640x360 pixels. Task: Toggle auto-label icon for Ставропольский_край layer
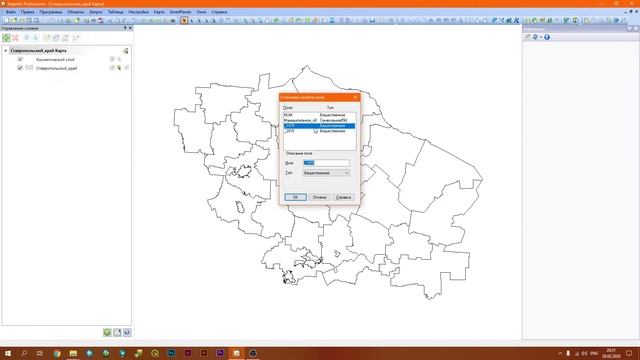[127, 68]
